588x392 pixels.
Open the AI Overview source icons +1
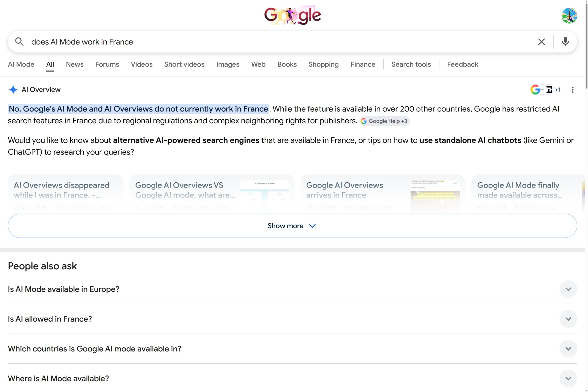pos(545,90)
